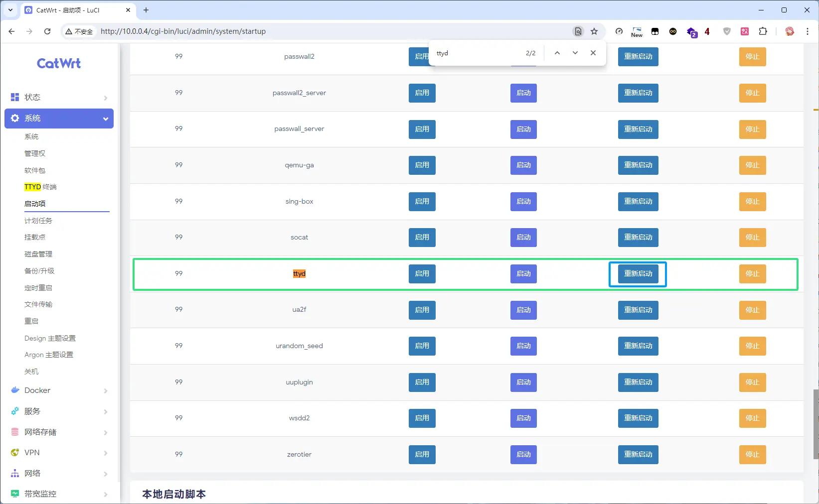Bookmark this page with the star icon

594,31
